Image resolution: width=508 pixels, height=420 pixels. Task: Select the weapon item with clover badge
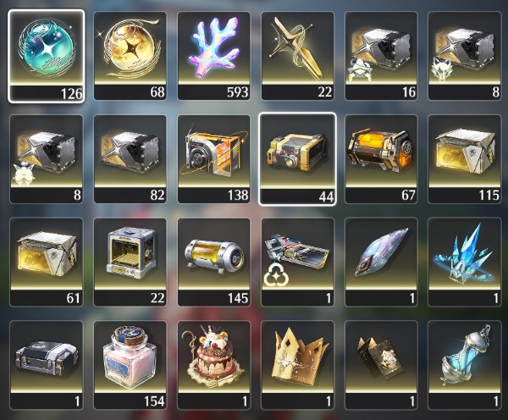tap(297, 262)
